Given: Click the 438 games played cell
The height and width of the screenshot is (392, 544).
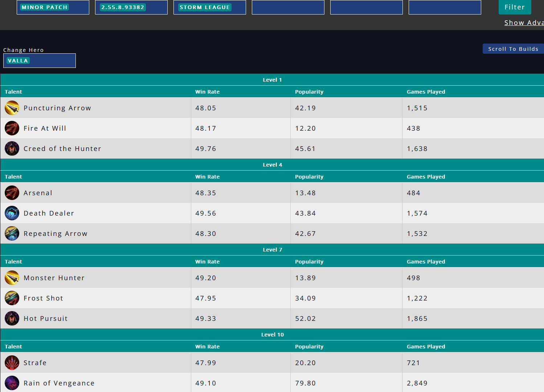Looking at the screenshot, I should pyautogui.click(x=473, y=128).
